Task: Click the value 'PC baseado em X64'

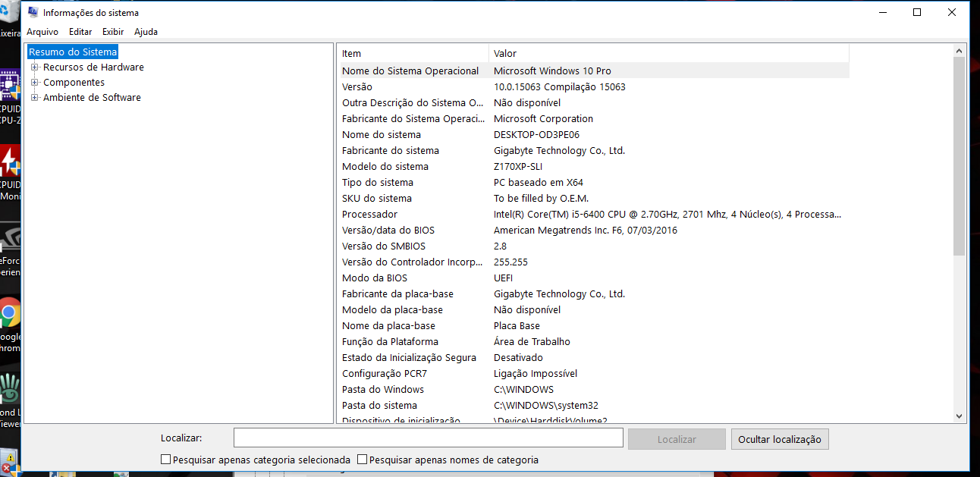Action: click(x=539, y=182)
